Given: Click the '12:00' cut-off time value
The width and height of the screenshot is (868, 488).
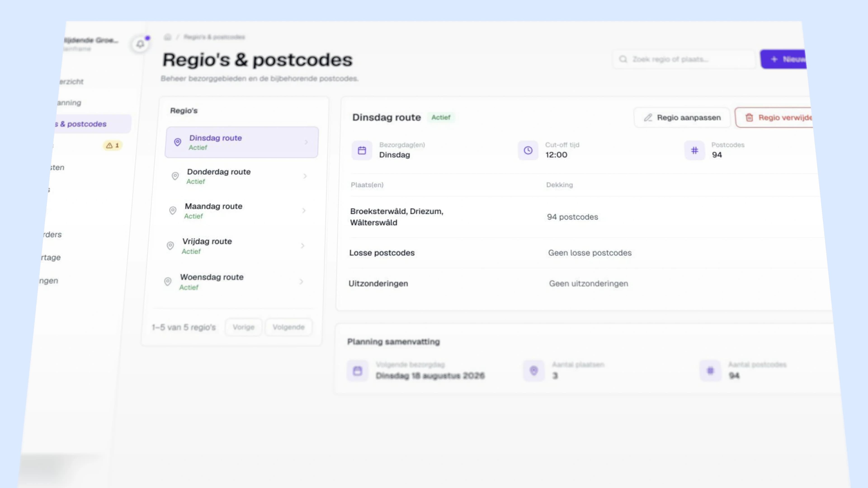Looking at the screenshot, I should point(556,155).
